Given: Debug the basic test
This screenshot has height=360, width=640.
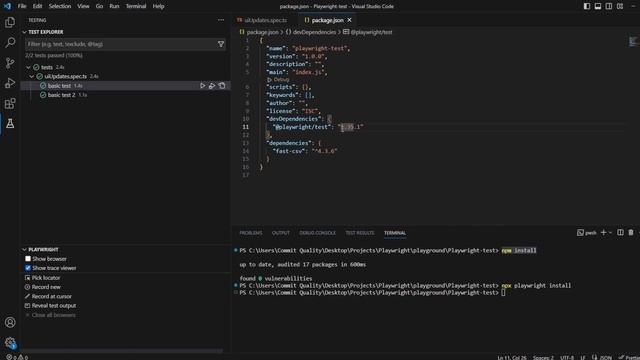Looking at the screenshot, I should 212,86.
